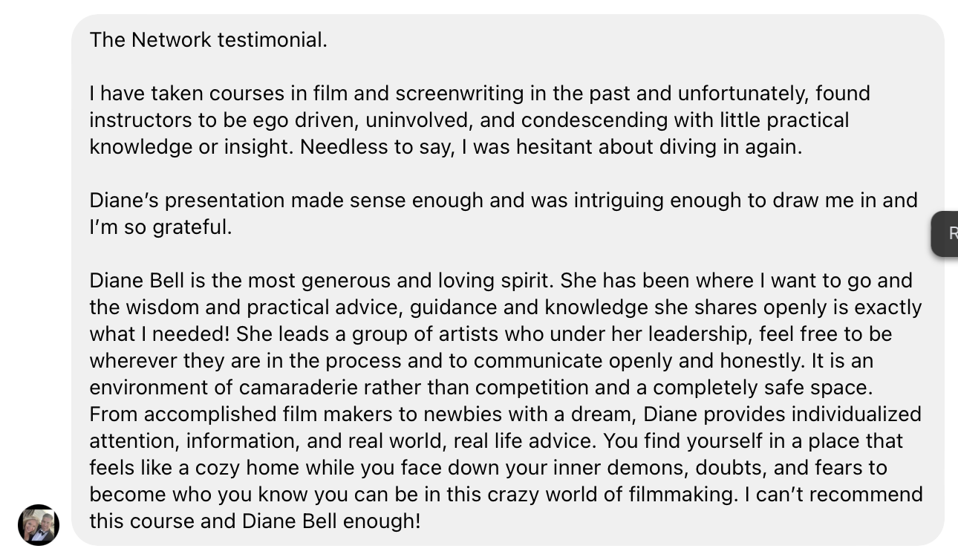Click the partially visible dark button at right edge
This screenshot has height=560, width=958.
[x=946, y=234]
